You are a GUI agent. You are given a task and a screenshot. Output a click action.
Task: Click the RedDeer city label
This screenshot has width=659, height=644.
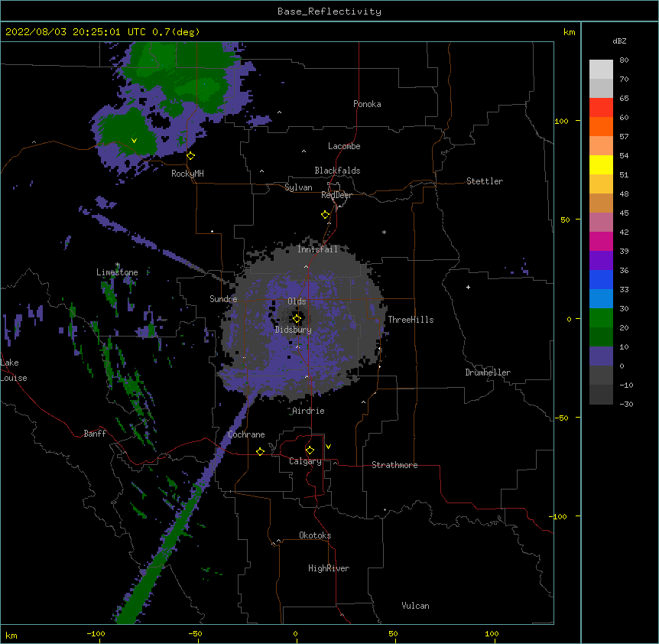336,195
